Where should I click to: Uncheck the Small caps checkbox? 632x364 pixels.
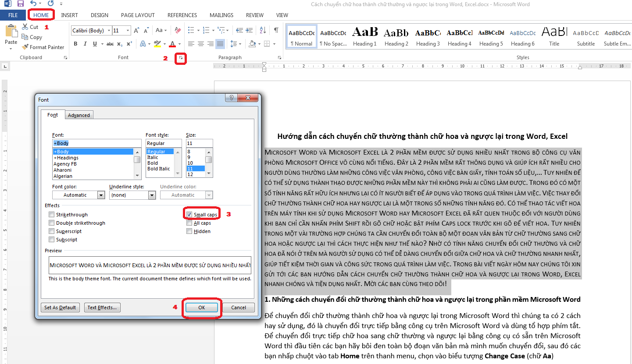[189, 214]
